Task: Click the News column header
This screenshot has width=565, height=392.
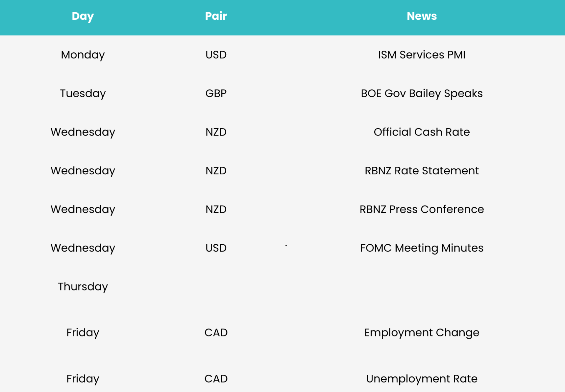Action: click(422, 16)
